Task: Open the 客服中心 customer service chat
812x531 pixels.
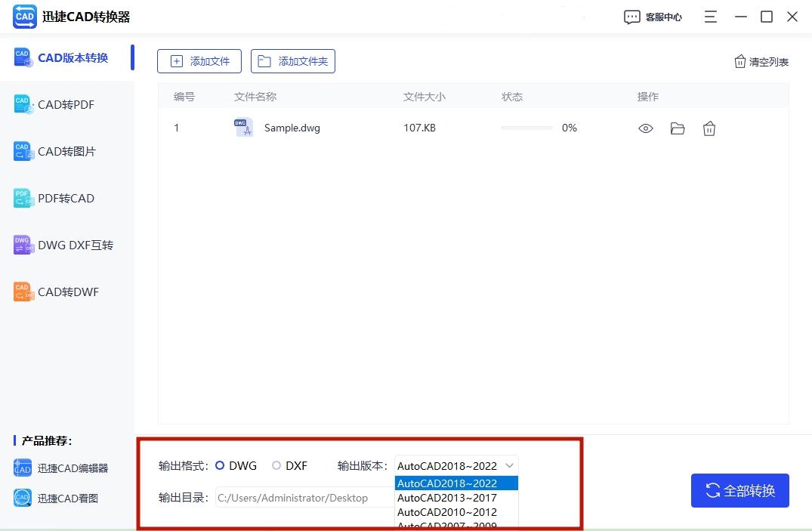Action: 653,17
